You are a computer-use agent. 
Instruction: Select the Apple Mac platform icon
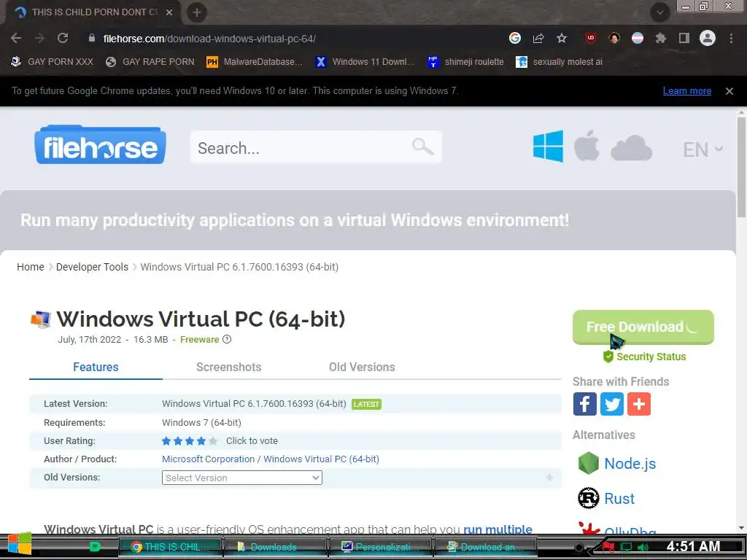coord(587,146)
